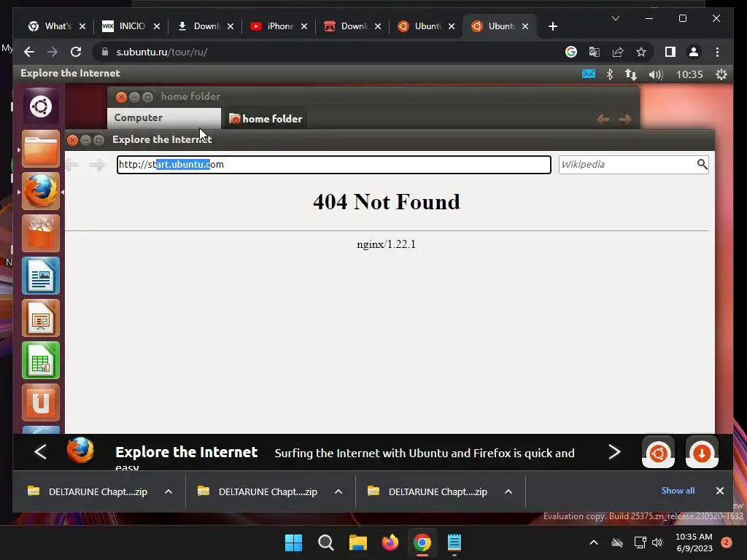
Task: Open Ubuntu dash home in the launcher
Action: 41,106
